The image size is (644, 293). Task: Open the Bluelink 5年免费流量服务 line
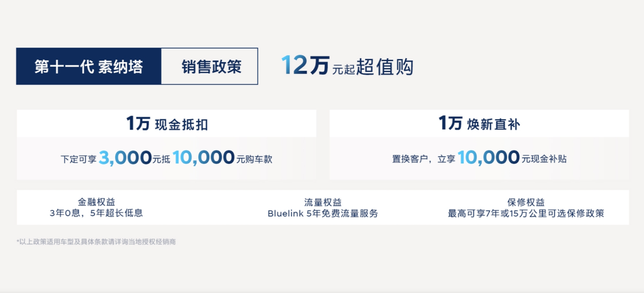click(323, 214)
